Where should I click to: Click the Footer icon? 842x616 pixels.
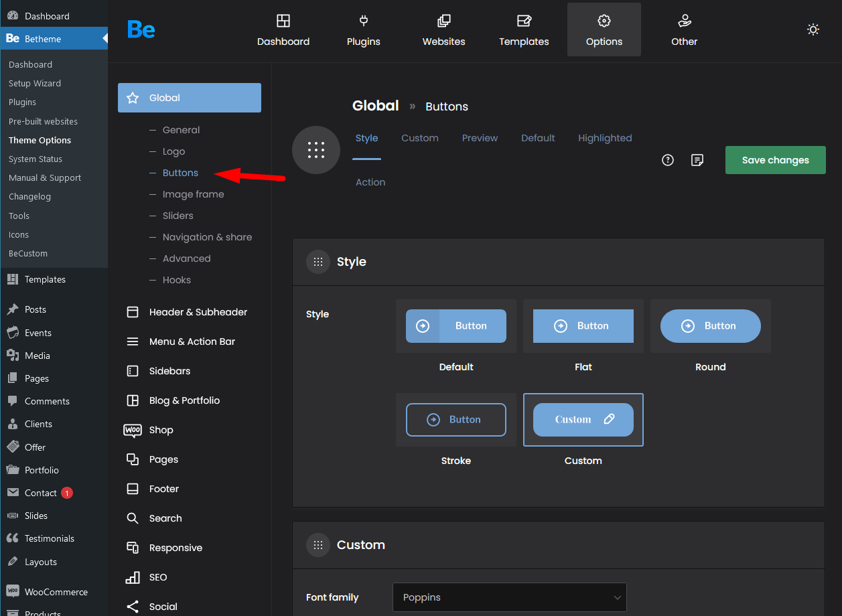(133, 489)
